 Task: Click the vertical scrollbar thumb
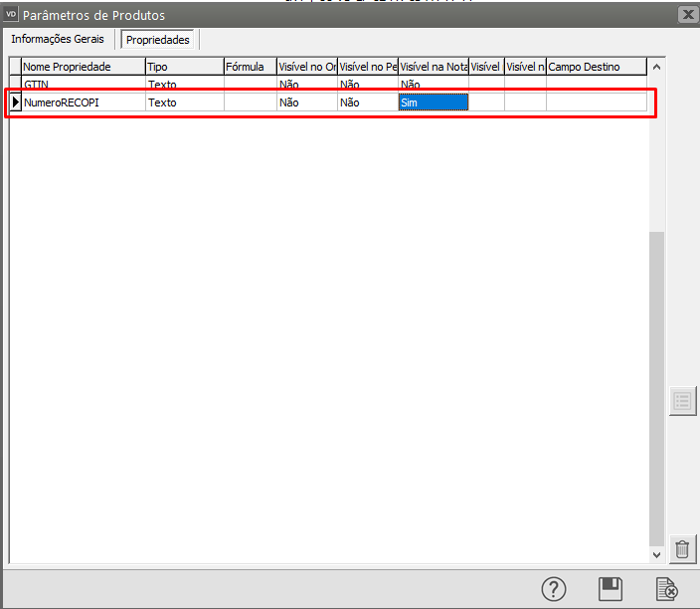pos(656,389)
